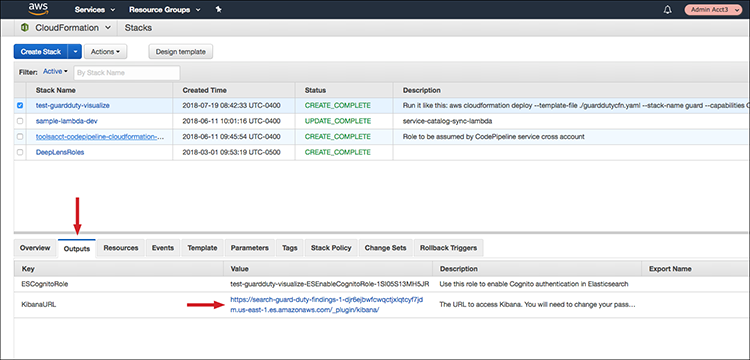
Task: Go to the Stacks breadcrumb
Action: [138, 28]
